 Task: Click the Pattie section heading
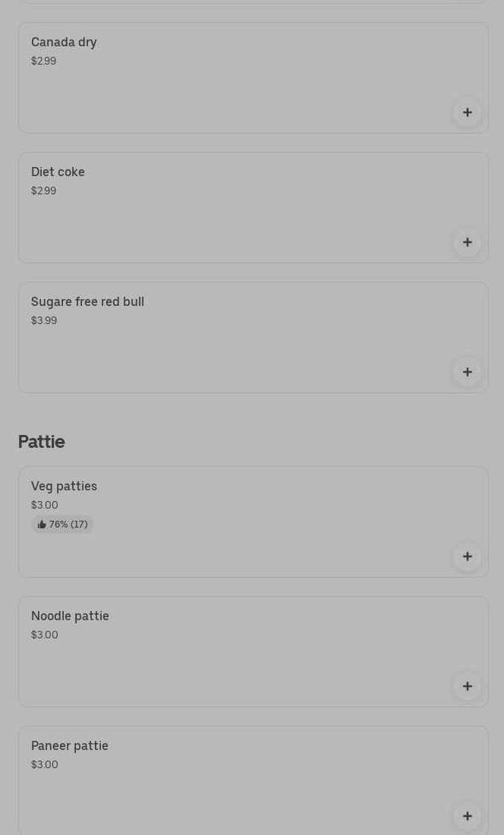[x=42, y=442]
